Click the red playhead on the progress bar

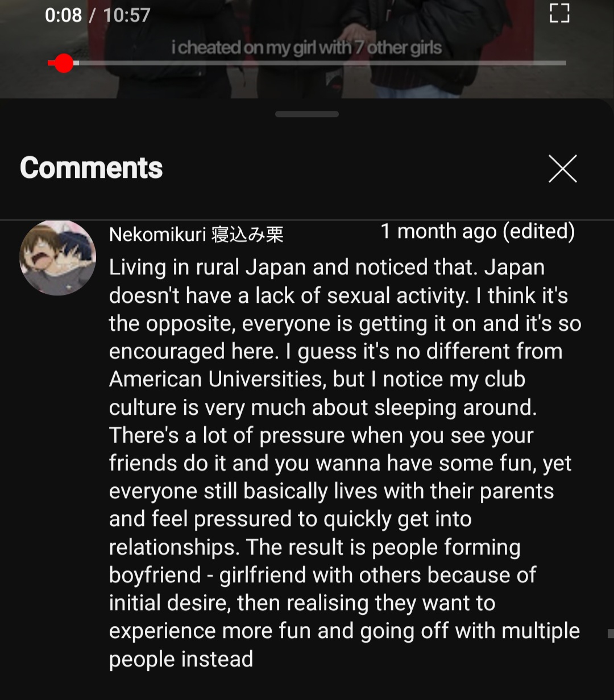pos(64,64)
